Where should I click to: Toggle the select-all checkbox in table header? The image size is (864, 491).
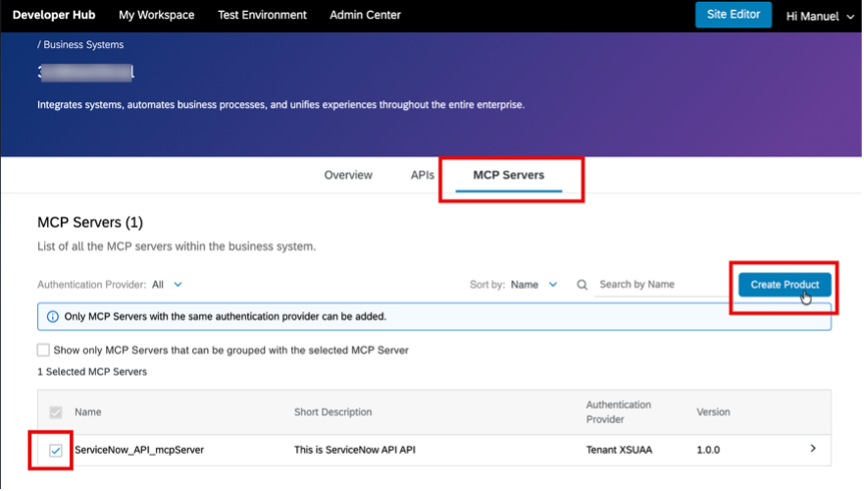click(56, 412)
